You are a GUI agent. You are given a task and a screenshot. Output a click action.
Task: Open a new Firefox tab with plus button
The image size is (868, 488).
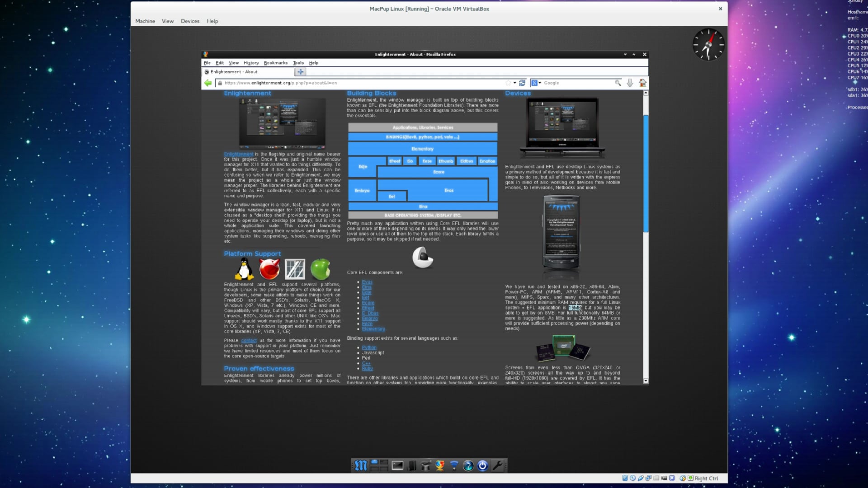point(300,72)
